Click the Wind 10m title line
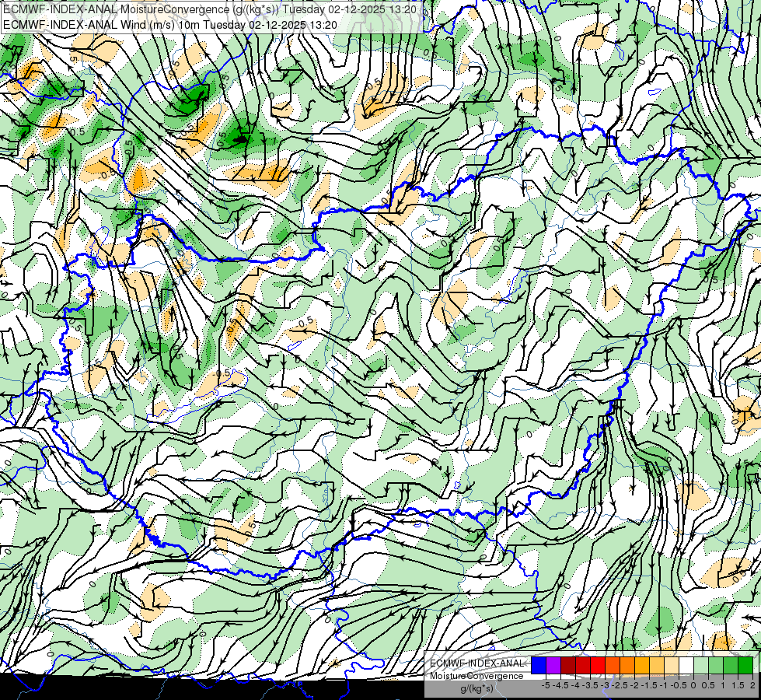The height and width of the screenshot is (700, 761). [x=170, y=25]
